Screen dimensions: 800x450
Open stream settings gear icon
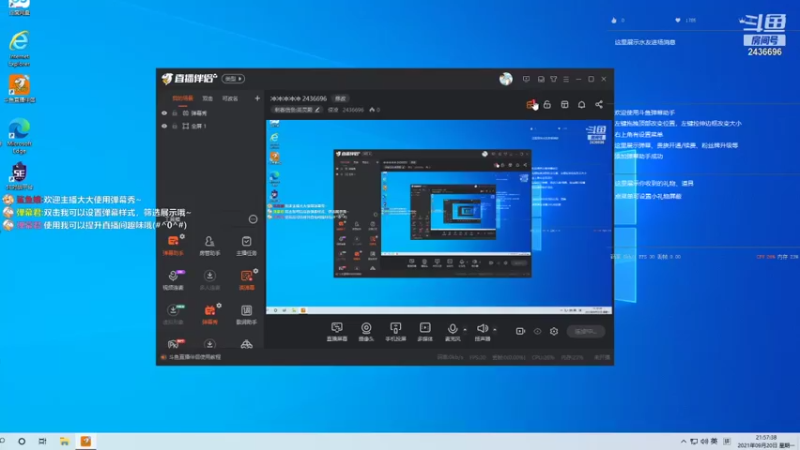click(x=554, y=331)
